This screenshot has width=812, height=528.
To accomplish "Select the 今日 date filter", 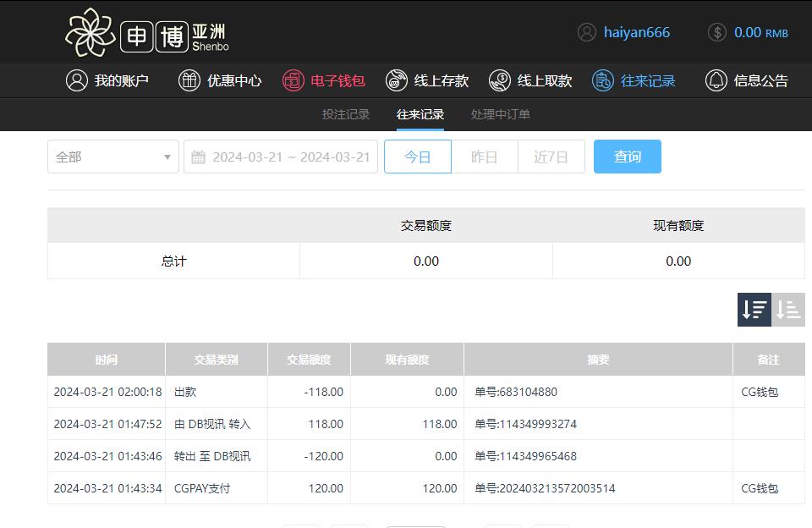I will coord(417,157).
